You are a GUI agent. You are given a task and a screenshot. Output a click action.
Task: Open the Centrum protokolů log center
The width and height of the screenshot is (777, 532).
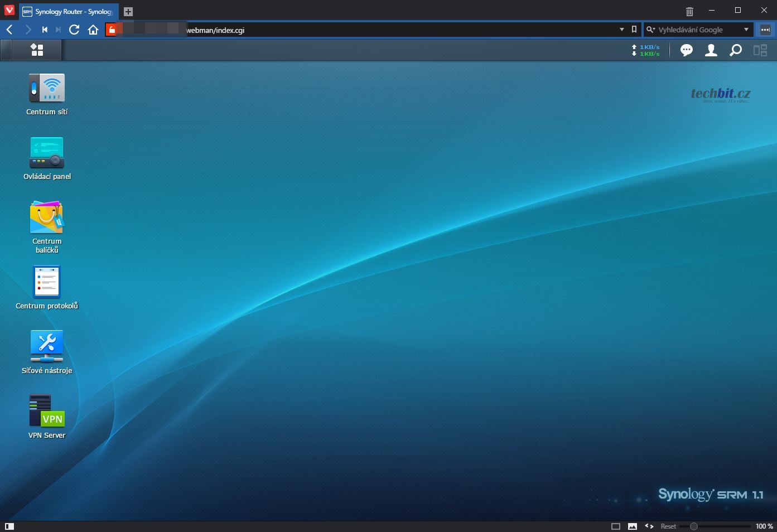(47, 282)
